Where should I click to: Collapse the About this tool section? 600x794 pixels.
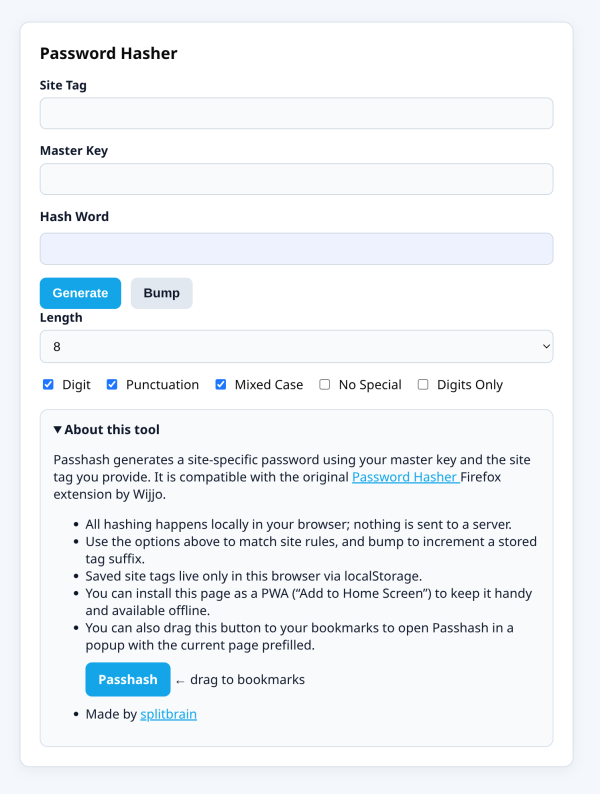coord(107,430)
